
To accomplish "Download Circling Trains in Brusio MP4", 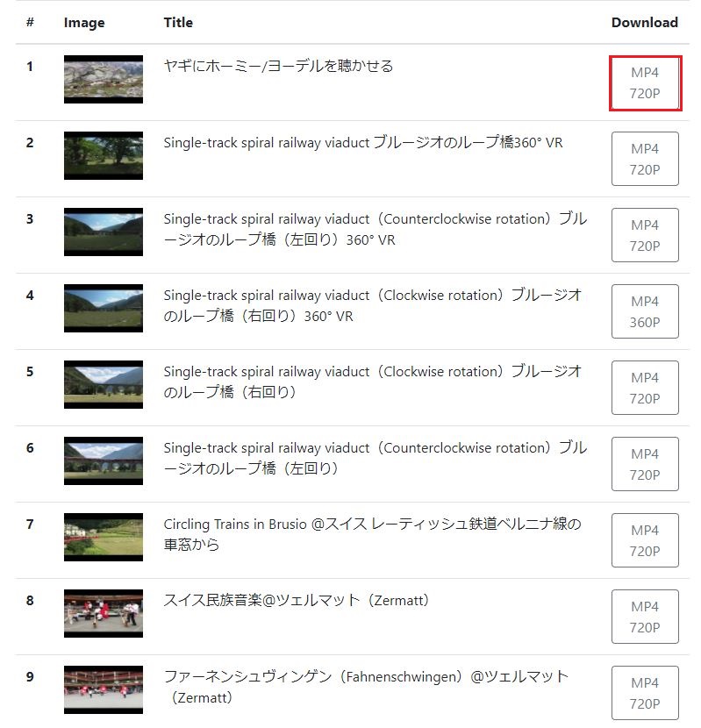I will pos(645,540).
